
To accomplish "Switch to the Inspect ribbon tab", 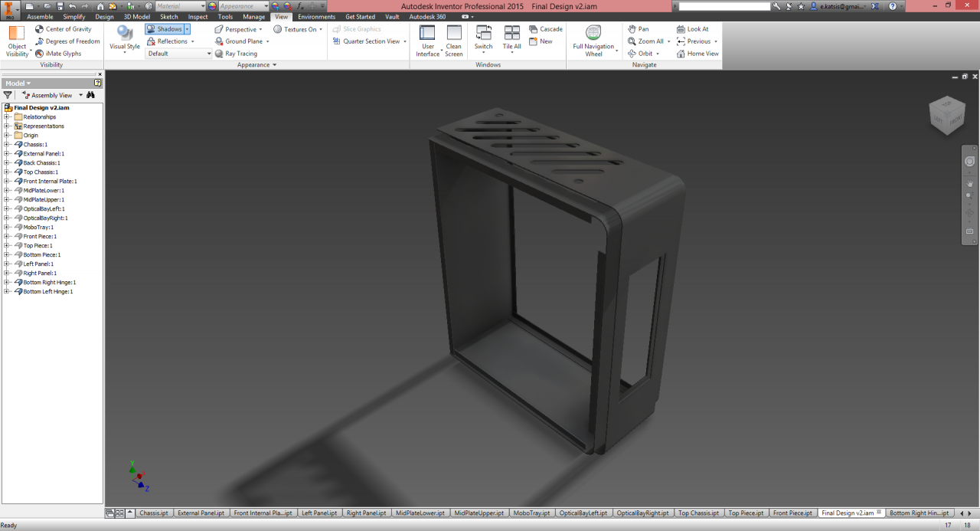I will (x=198, y=17).
